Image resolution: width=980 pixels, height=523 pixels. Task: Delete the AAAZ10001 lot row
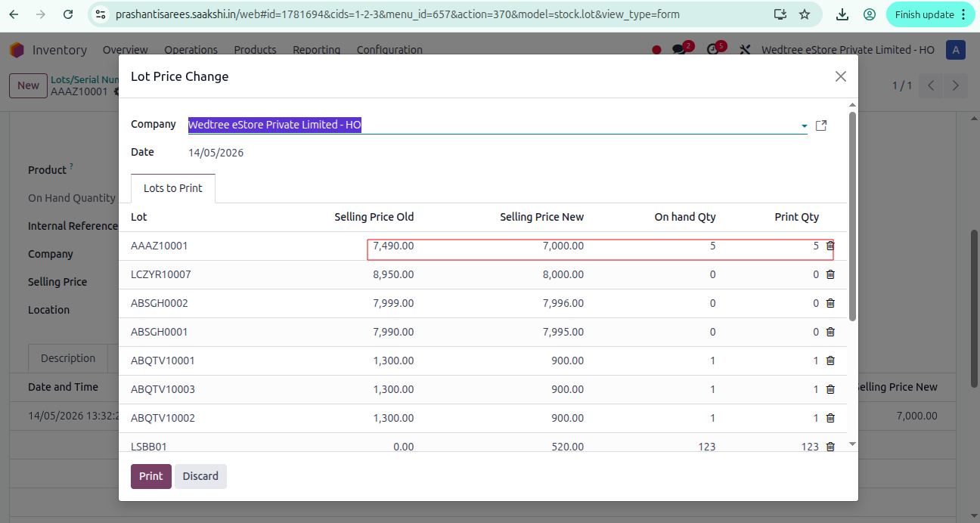[830, 246]
